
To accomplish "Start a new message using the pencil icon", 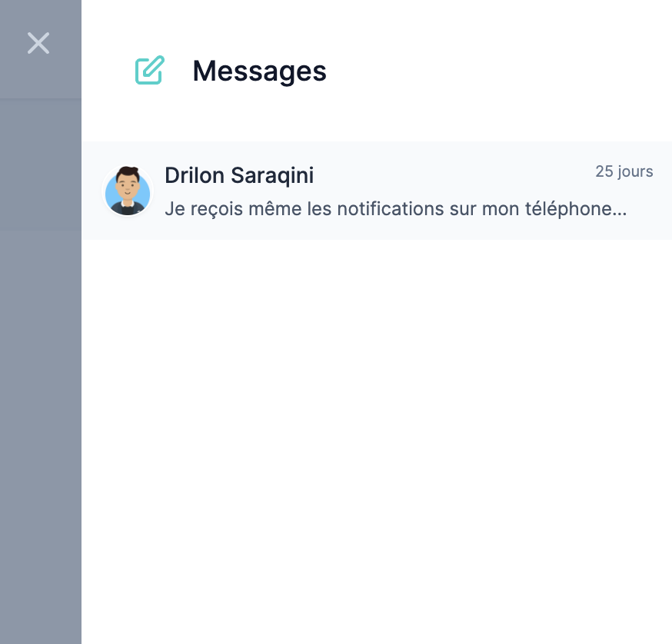I will (149, 71).
